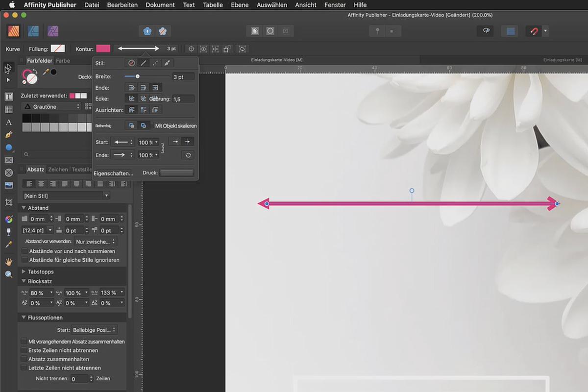The width and height of the screenshot is (588, 392).
Task: Enable 'Abstände vor und nach summieren'
Action: (24, 251)
